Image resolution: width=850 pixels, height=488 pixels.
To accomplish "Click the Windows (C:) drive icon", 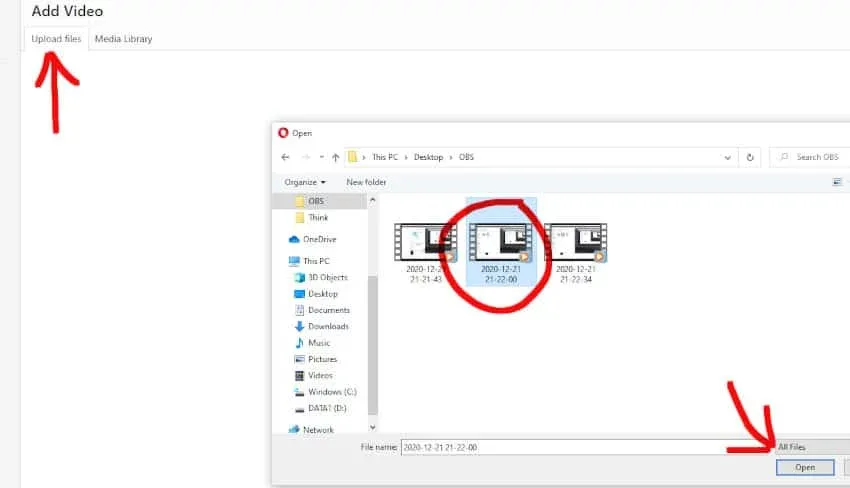I will pos(299,392).
